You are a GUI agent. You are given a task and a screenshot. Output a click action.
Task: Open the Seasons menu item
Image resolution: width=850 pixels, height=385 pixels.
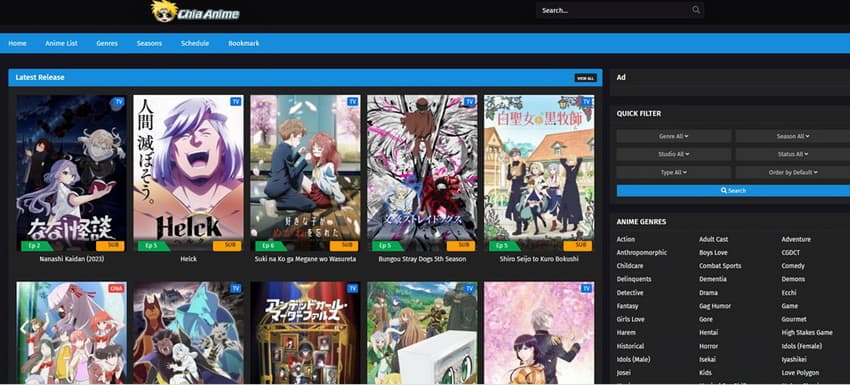click(149, 43)
